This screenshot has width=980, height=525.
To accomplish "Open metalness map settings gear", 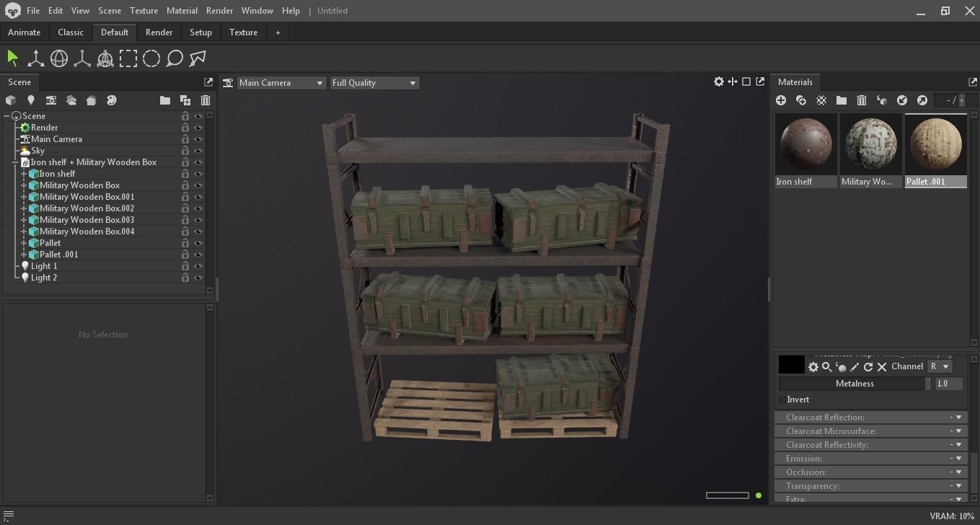I will (813, 367).
